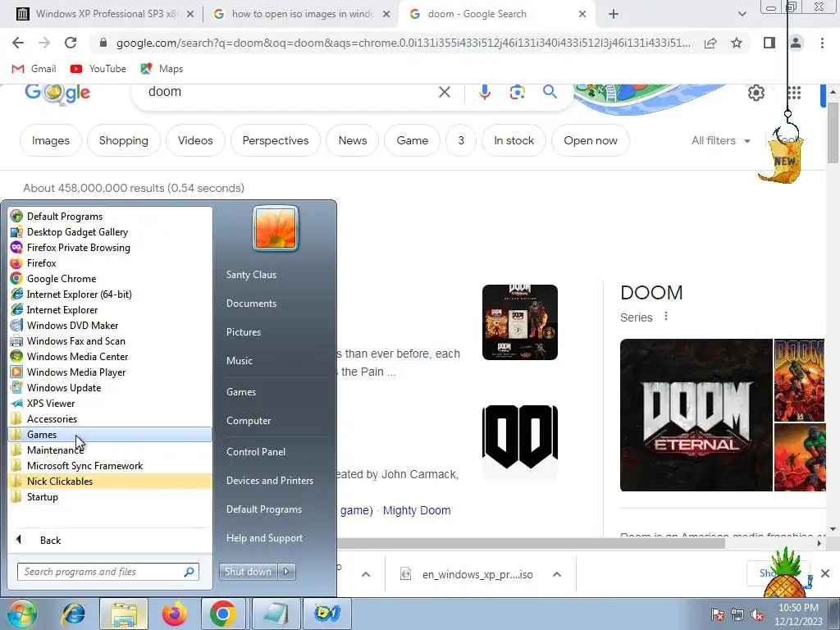Expand Accessories folder in Start menu
This screenshot has height=630, width=840.
[111, 419]
